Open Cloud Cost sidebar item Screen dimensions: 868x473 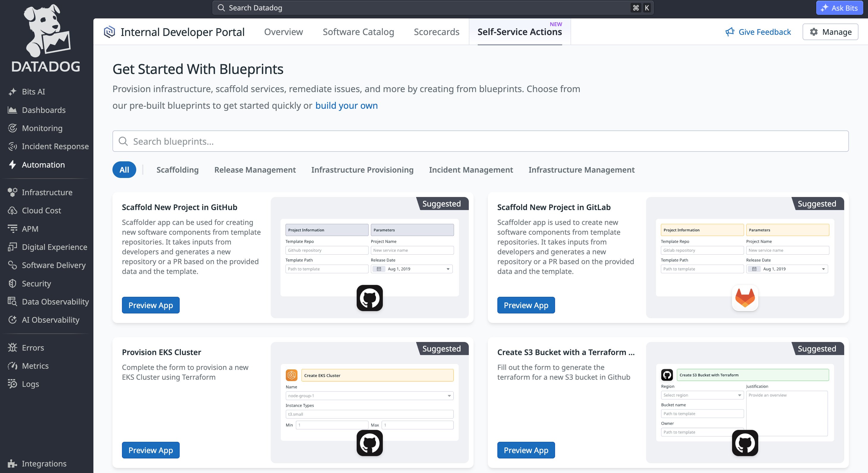tap(41, 210)
